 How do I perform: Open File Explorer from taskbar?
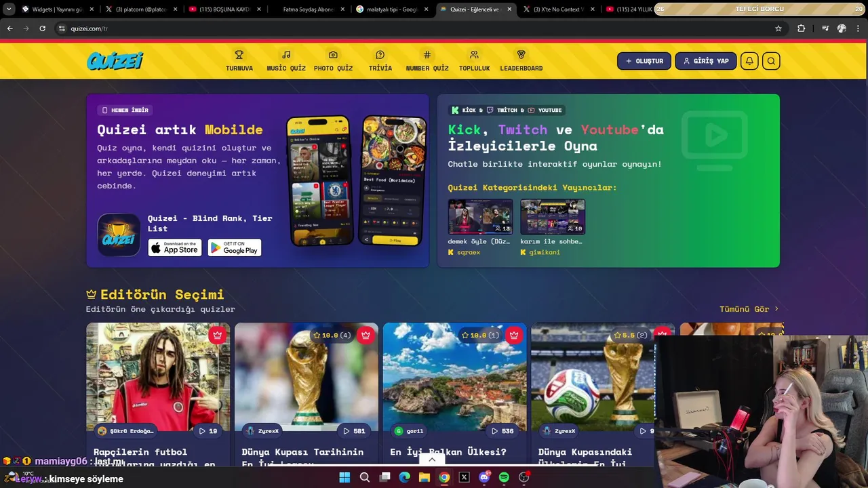[425, 477]
